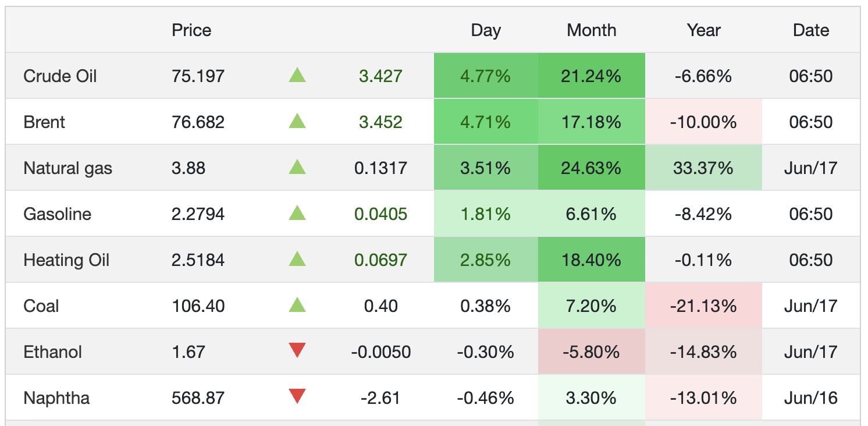This screenshot has height=426, width=868.
Task: Click the -0.30% day cell
Action: (486, 352)
